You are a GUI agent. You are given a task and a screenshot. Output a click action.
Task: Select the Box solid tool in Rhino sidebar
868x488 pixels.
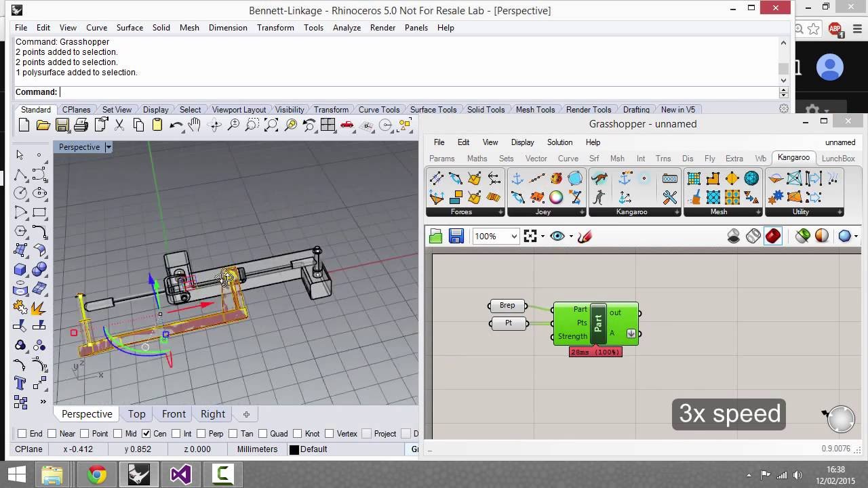click(20, 270)
